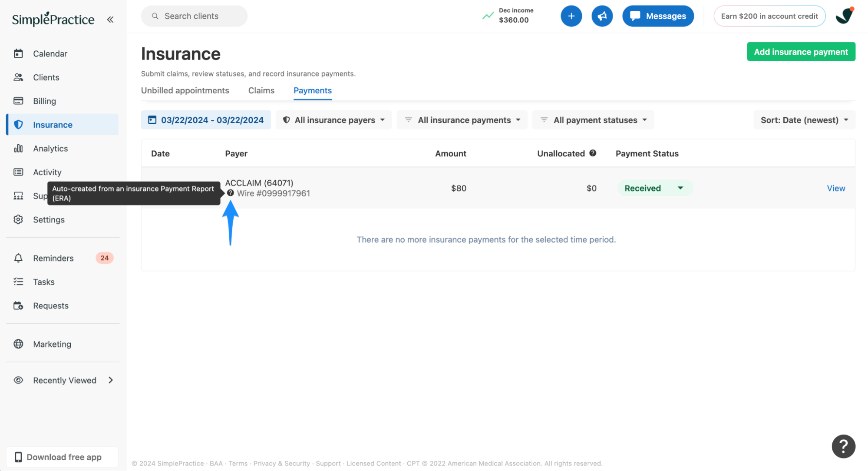Click ERA info icon beside Wire number
The height and width of the screenshot is (471, 868).
pos(230,193)
